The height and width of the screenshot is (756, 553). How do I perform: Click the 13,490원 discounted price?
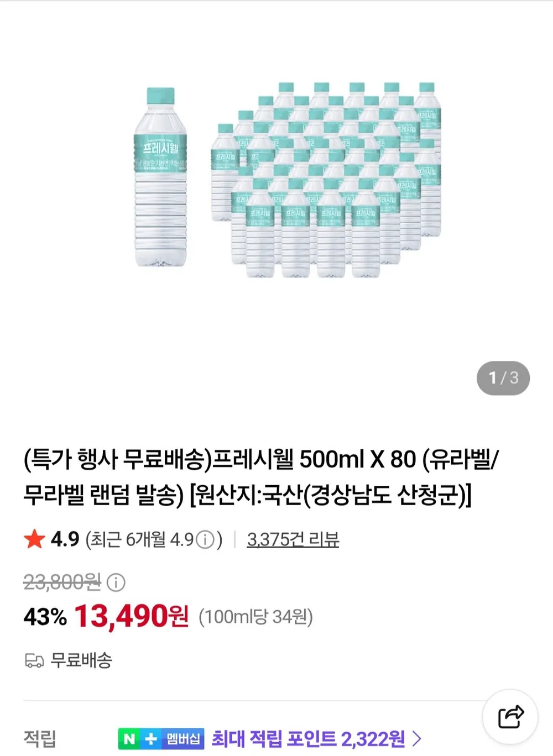pyautogui.click(x=132, y=616)
